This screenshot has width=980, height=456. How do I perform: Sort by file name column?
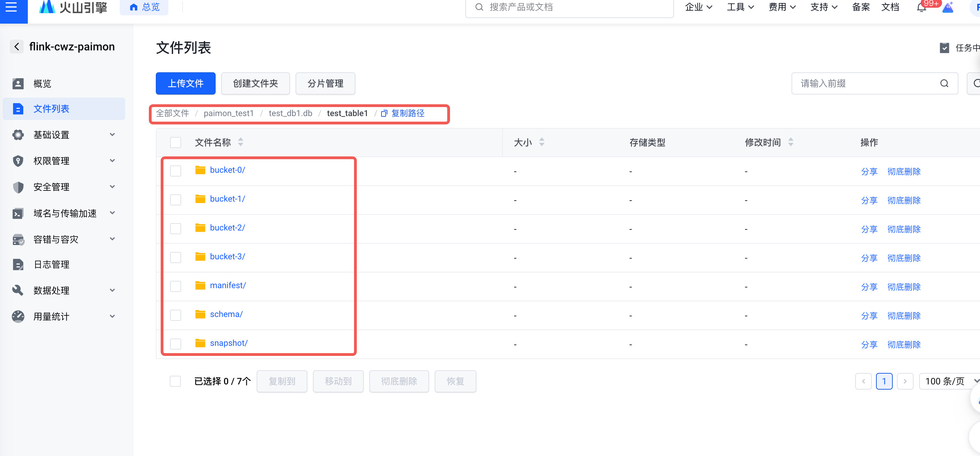point(240,142)
